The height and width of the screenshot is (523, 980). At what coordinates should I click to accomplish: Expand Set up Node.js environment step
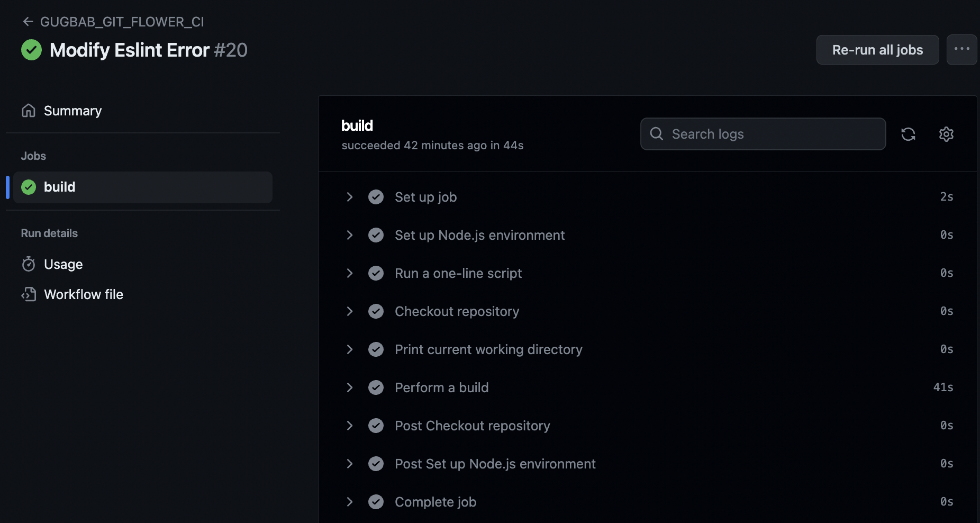coord(350,235)
